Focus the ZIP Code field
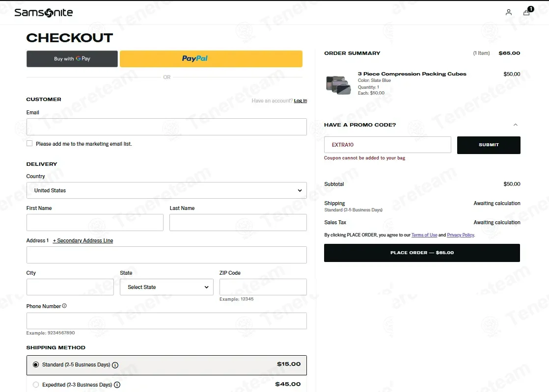The height and width of the screenshot is (392, 549). 263,287
